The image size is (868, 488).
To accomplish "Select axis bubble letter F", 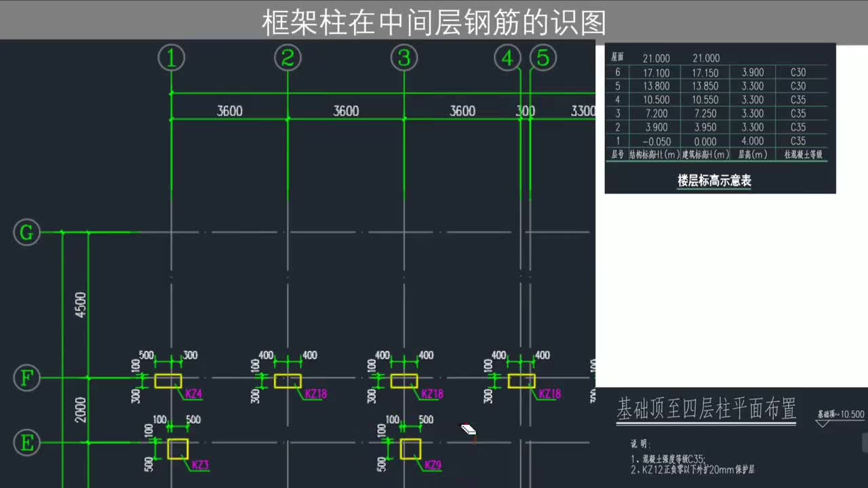I will tap(26, 378).
